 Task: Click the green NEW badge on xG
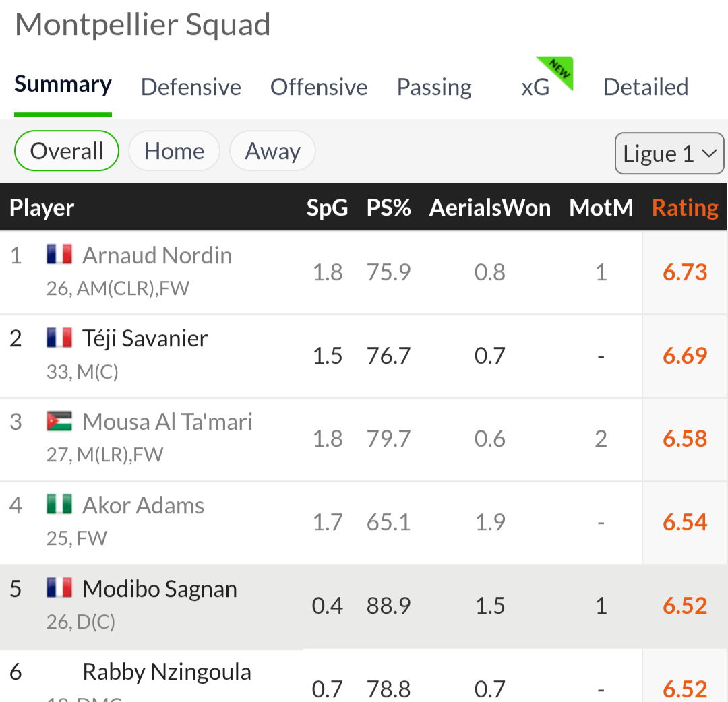tap(557, 71)
